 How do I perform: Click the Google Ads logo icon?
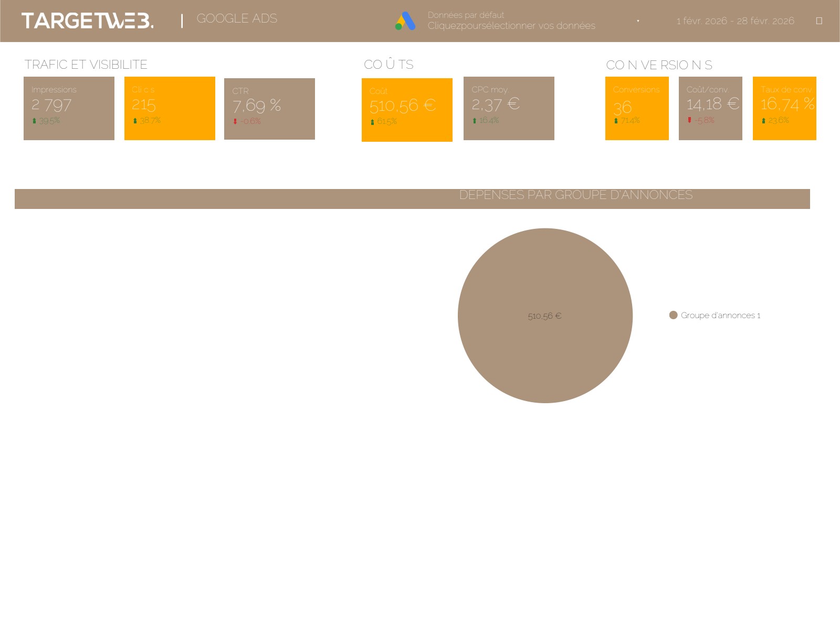pyautogui.click(x=405, y=21)
